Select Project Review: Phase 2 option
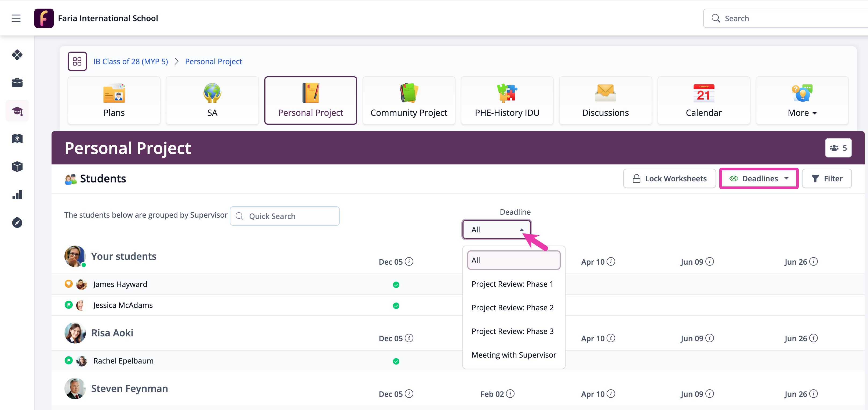The height and width of the screenshot is (410, 868). click(x=512, y=307)
